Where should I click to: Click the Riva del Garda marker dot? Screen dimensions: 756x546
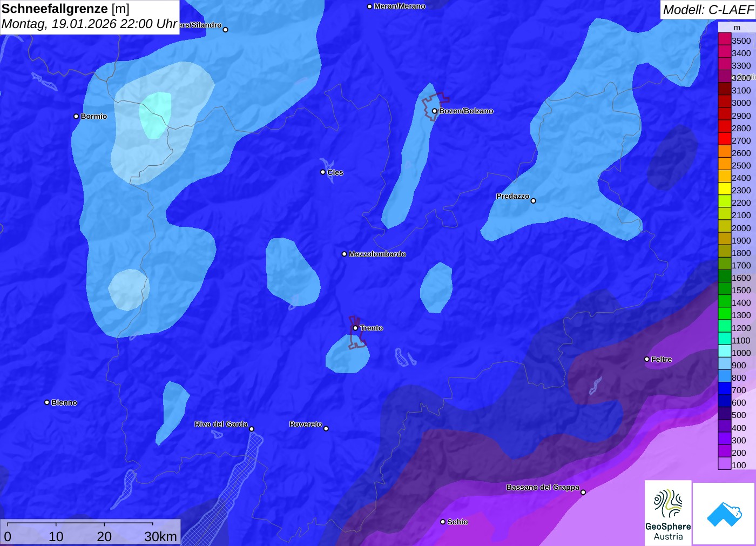pyautogui.click(x=252, y=429)
